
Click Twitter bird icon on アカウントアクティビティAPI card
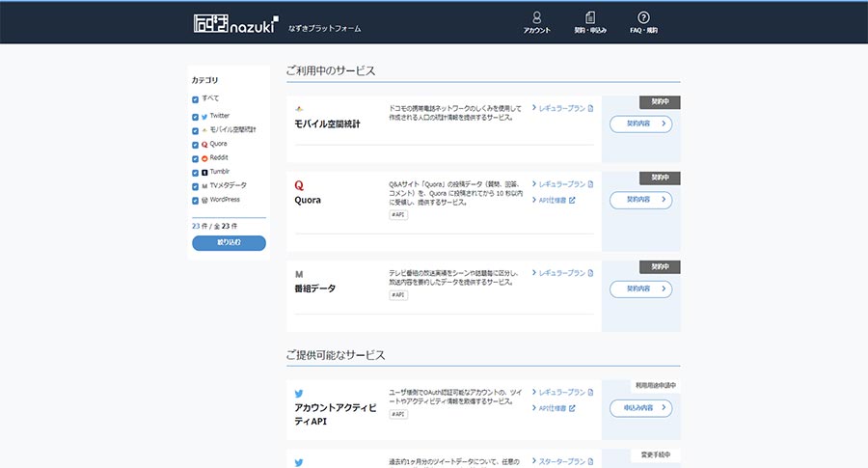[299, 393]
